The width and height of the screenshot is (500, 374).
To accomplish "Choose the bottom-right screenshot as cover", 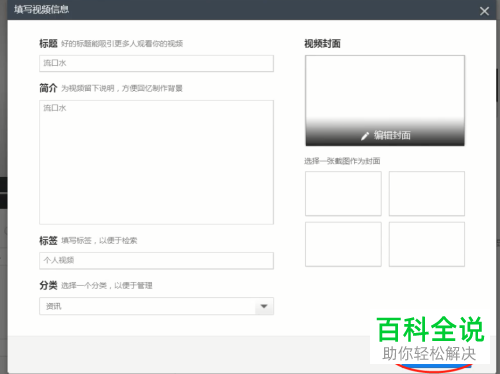I will pyautogui.click(x=427, y=244).
